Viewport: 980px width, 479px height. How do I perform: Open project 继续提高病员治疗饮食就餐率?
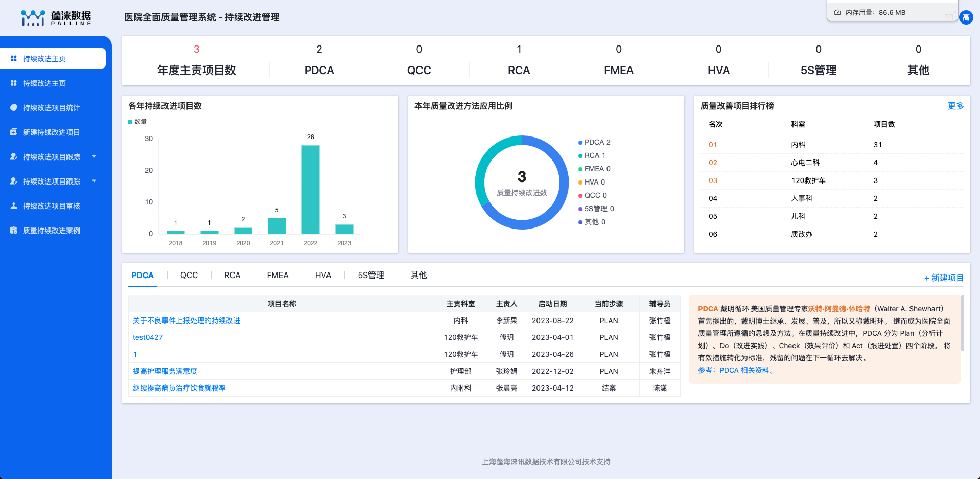pos(179,388)
